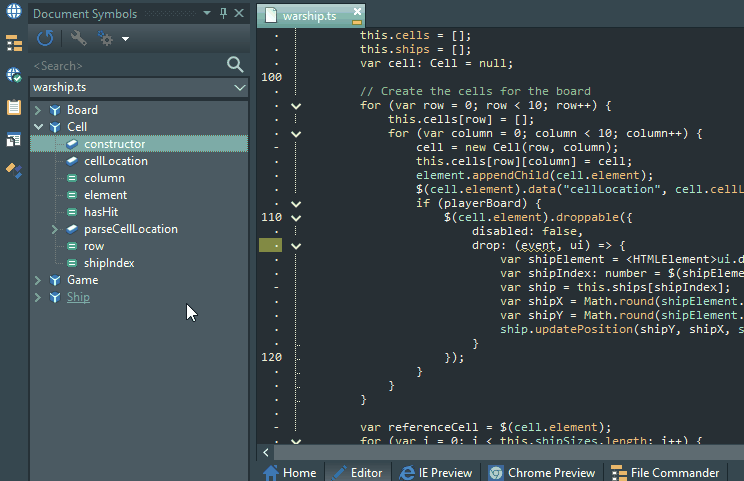The image size is (744, 481).
Task: Open the File Commander tab
Action: (x=665, y=472)
